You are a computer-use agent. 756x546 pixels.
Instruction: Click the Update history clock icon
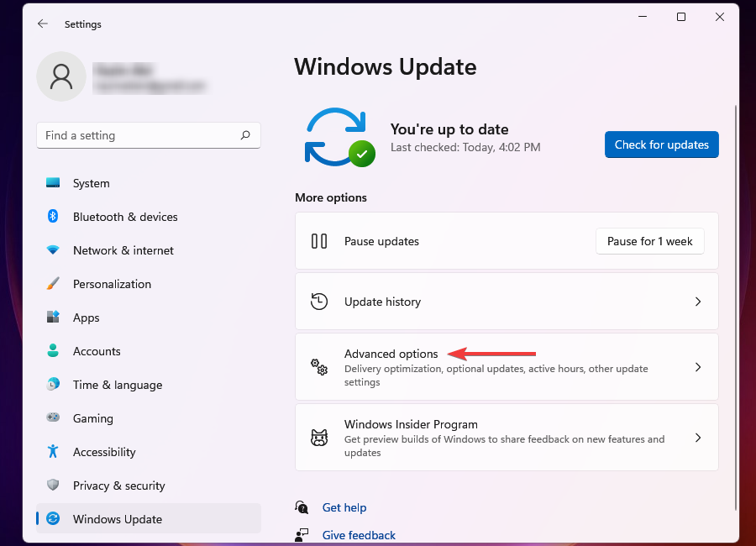[x=318, y=302]
